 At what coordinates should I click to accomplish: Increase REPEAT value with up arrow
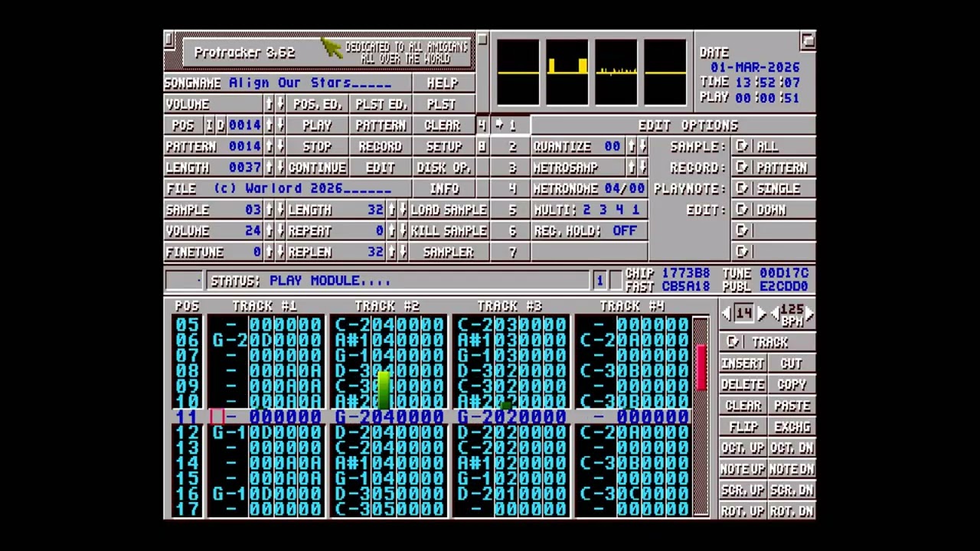point(391,230)
